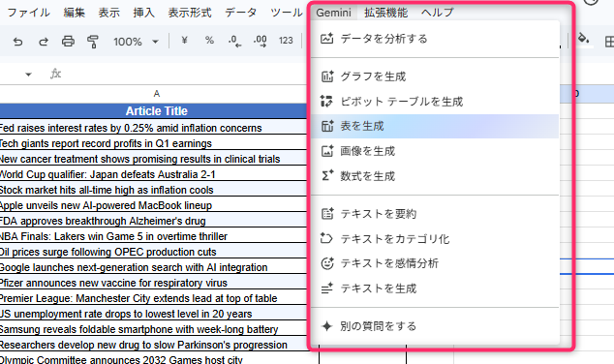Choose ピボット テーブルを生成 menu item
Screen dimensions: 614x364
435,102
